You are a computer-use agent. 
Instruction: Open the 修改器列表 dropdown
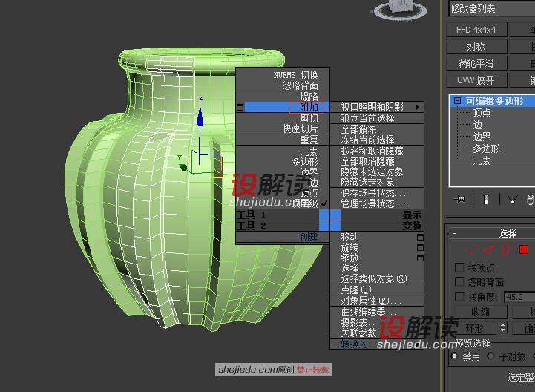492,8
